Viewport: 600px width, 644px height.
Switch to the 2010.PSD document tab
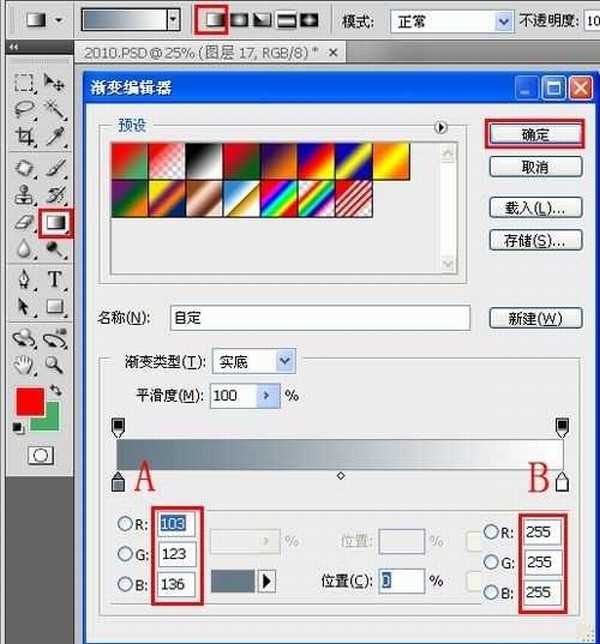tap(168, 52)
